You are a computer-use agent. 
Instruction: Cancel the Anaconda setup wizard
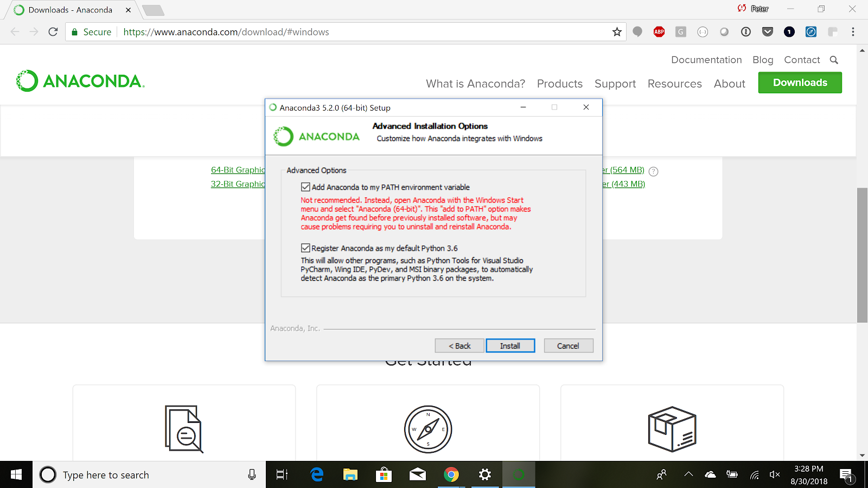click(x=568, y=346)
